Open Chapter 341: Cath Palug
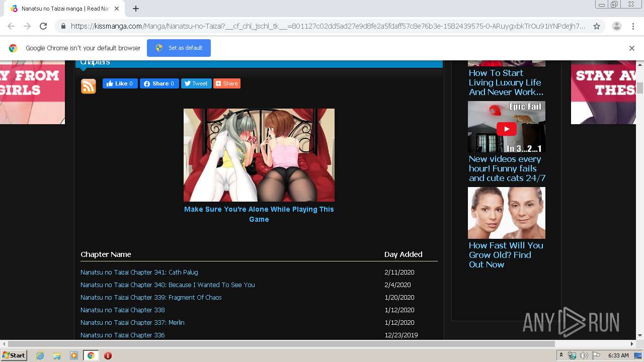 point(139,272)
